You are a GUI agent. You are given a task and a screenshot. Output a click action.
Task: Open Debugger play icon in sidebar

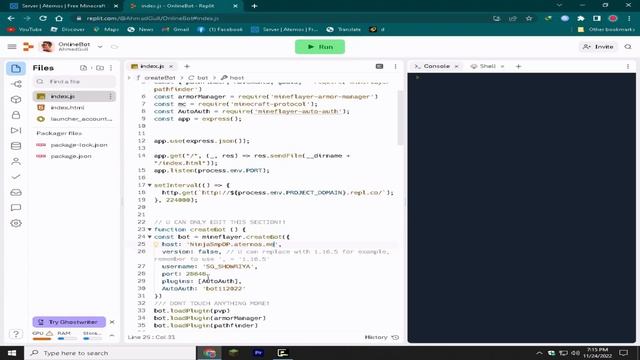click(16, 131)
